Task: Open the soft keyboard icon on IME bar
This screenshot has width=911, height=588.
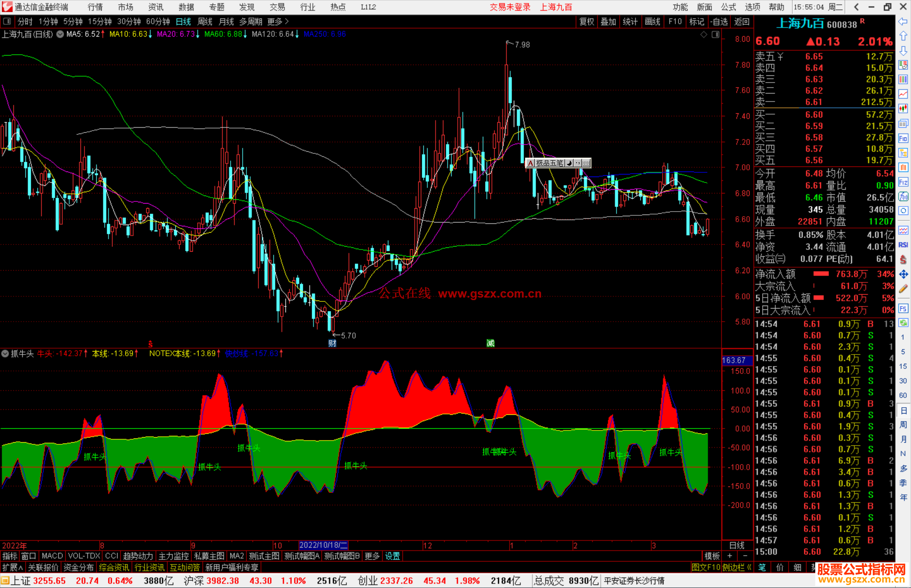Action: coord(586,163)
